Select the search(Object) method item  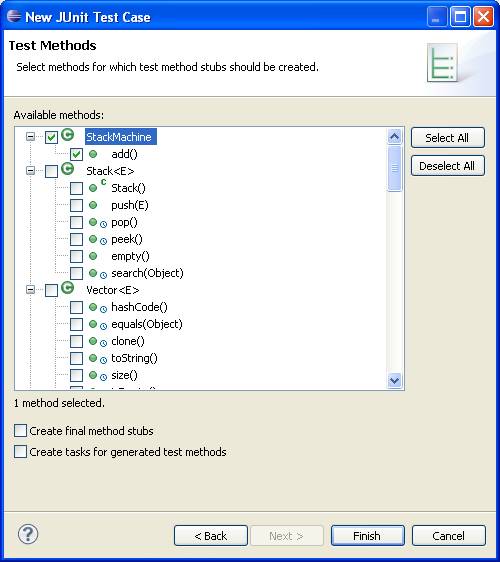pos(147,273)
